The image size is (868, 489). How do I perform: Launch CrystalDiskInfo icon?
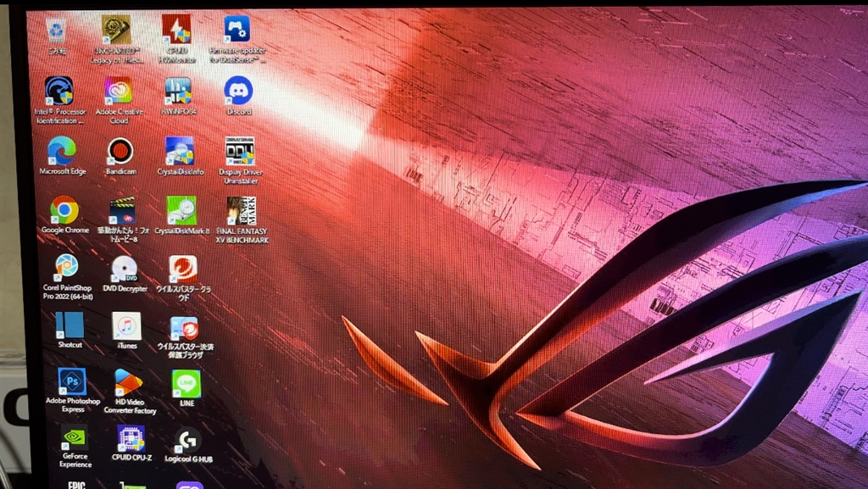point(180,151)
